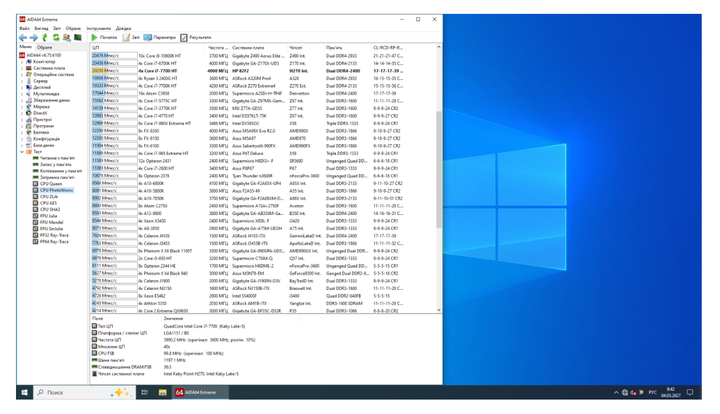The height and width of the screenshot is (414, 720).
Task: Click the results list vertical scrollbar
Action: coord(439,169)
